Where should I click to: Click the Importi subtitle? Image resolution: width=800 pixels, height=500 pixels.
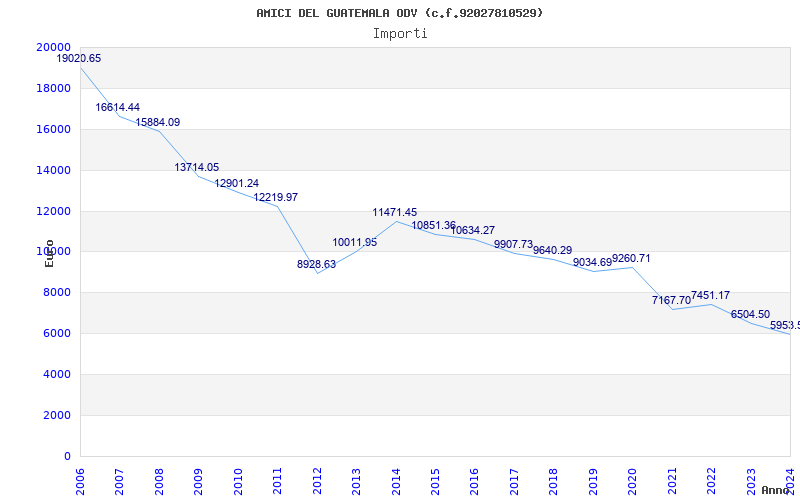(x=400, y=33)
